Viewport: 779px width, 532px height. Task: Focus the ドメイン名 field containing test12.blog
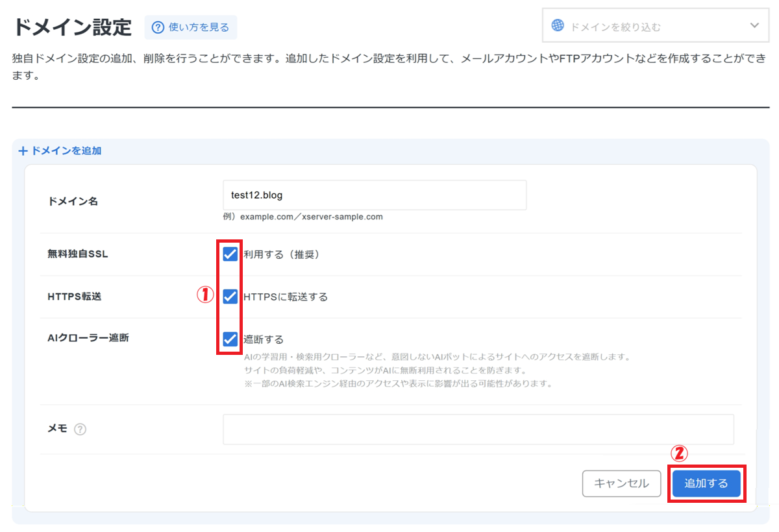pos(374,195)
